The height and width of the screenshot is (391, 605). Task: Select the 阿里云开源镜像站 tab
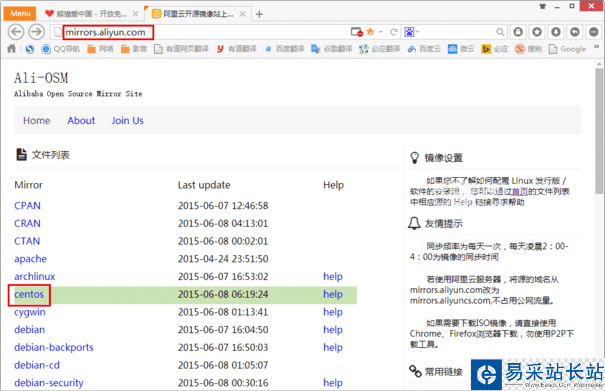click(x=198, y=14)
